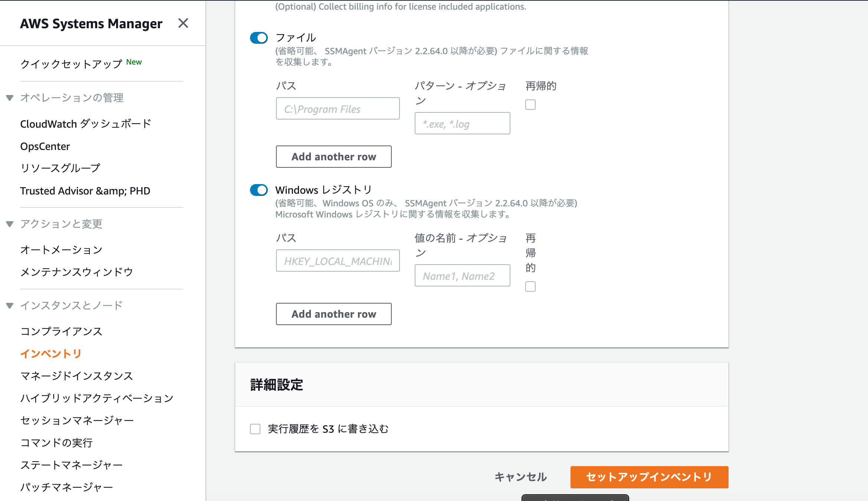This screenshot has width=868, height=501.
Task: Focus the Name1, Name2 value field
Action: [462, 275]
